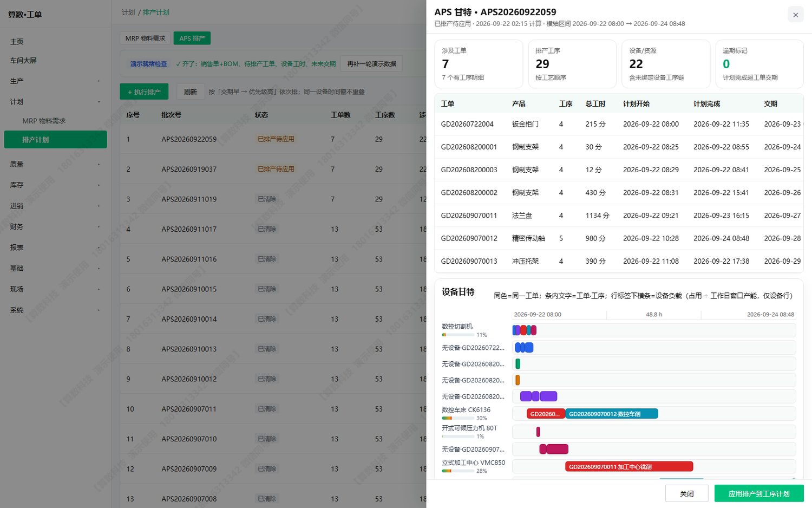The image size is (812, 508).
Task: Switch to the APS 排产 tab
Action: [192, 38]
